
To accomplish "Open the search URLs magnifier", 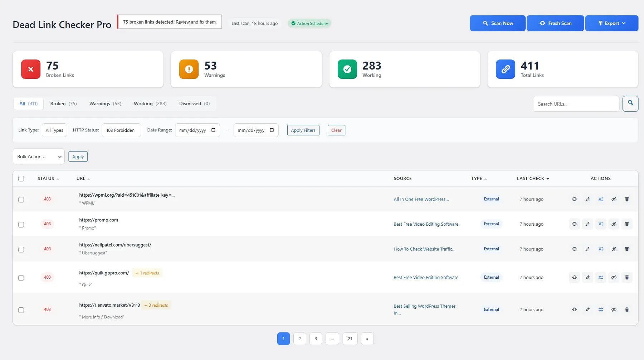I will [630, 104].
